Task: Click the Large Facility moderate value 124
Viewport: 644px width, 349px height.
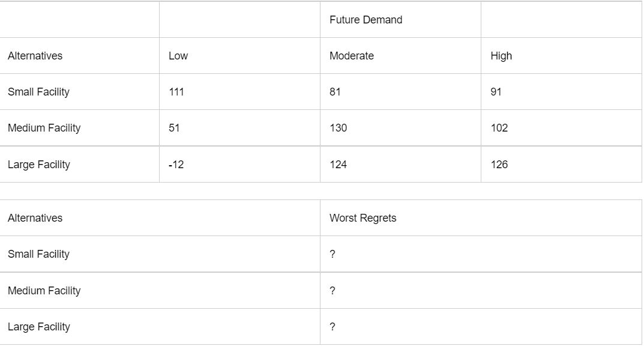Action: [338, 165]
